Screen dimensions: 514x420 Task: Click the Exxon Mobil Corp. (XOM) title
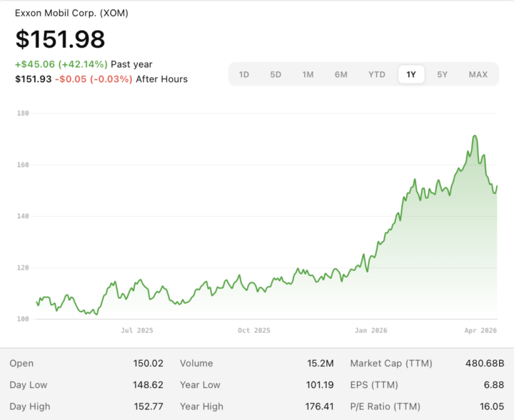(x=71, y=13)
